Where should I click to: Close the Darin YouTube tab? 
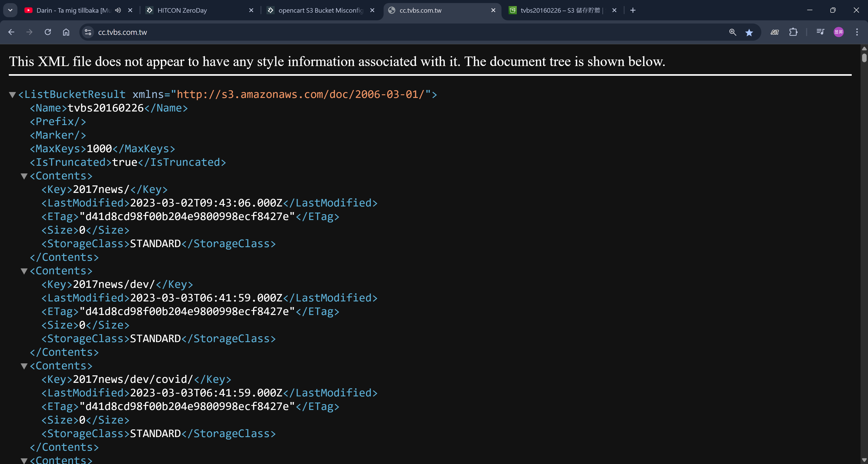coord(130,10)
